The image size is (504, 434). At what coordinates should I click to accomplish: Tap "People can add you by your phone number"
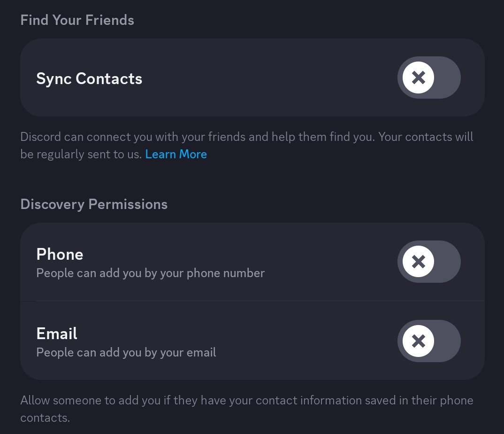pyautogui.click(x=150, y=273)
